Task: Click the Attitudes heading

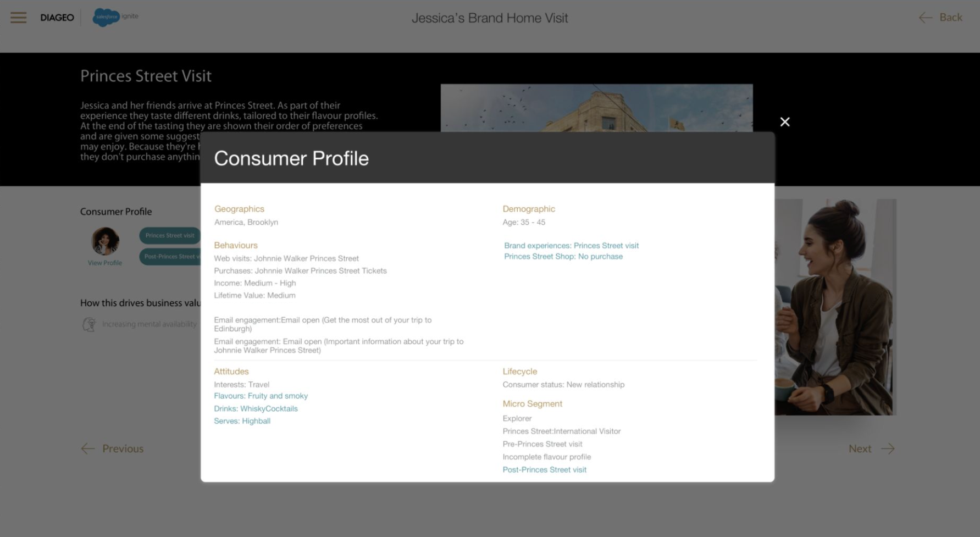Action: click(x=231, y=372)
